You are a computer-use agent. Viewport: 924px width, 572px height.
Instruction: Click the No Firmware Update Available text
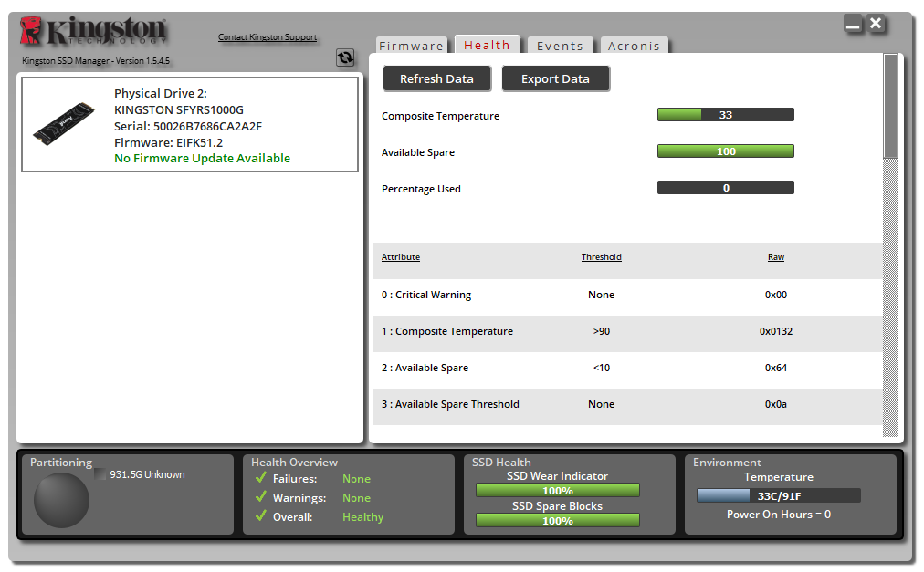coord(202,158)
